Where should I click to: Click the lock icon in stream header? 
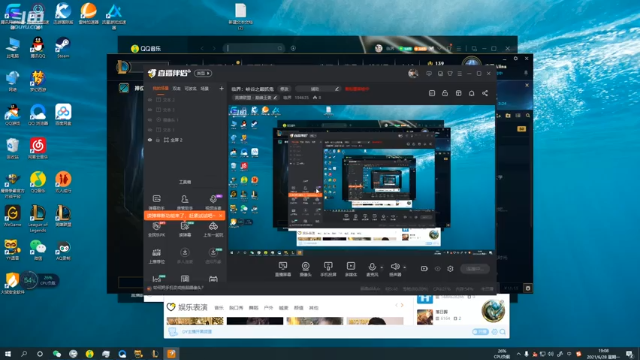pos(445,93)
